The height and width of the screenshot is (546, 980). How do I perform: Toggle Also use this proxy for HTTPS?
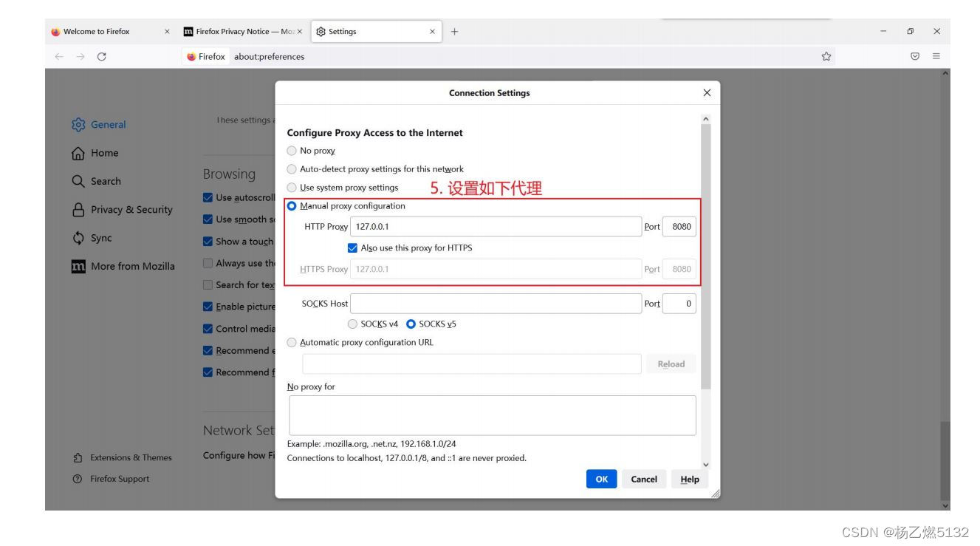[352, 248]
